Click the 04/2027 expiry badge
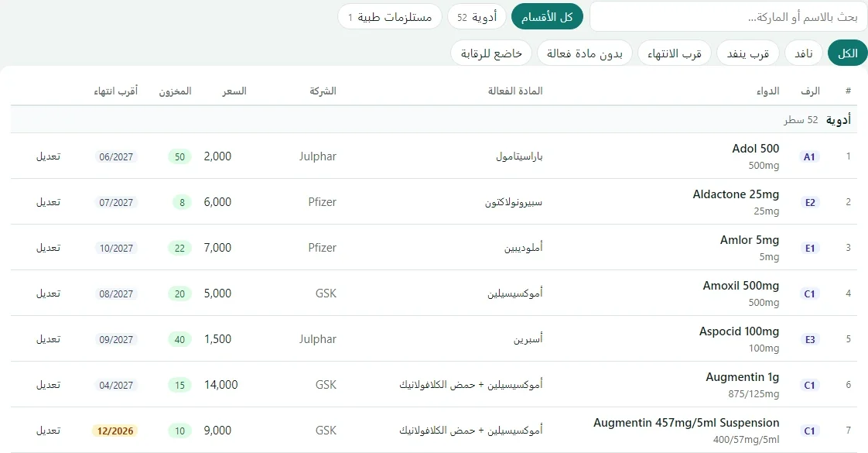This screenshot has height=453, width=868. [116, 386]
